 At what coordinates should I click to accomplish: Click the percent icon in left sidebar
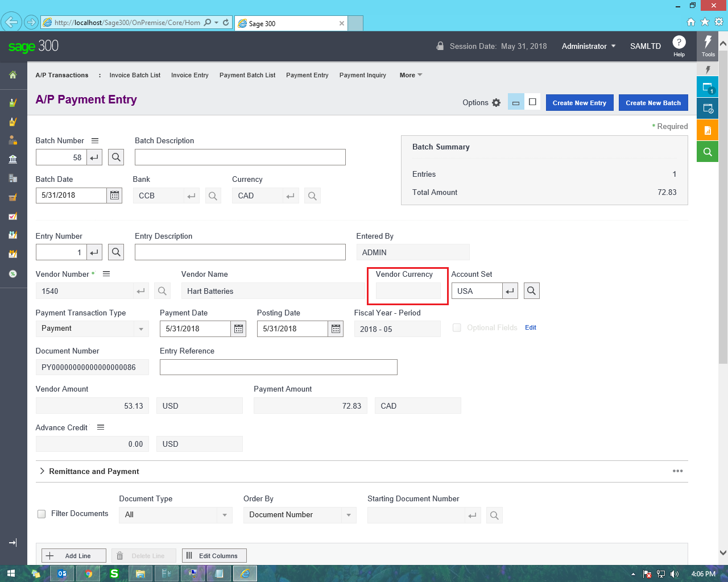[x=13, y=274]
